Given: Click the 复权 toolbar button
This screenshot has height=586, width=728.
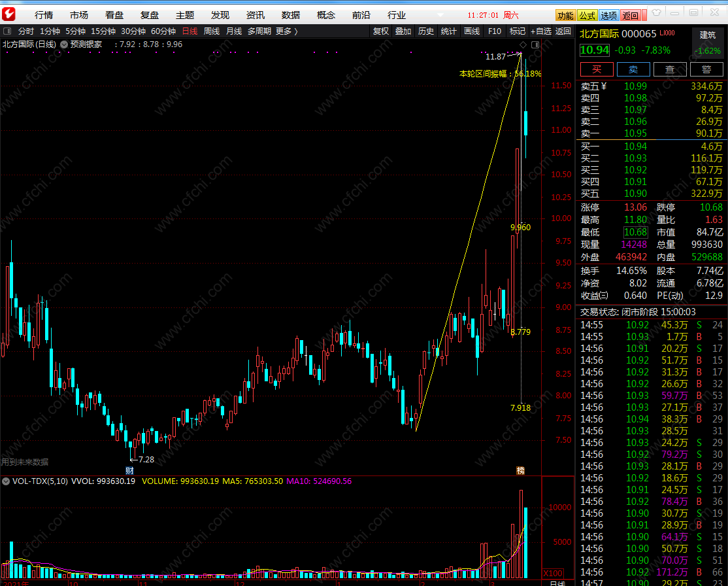Looking at the screenshot, I should coord(381,31).
